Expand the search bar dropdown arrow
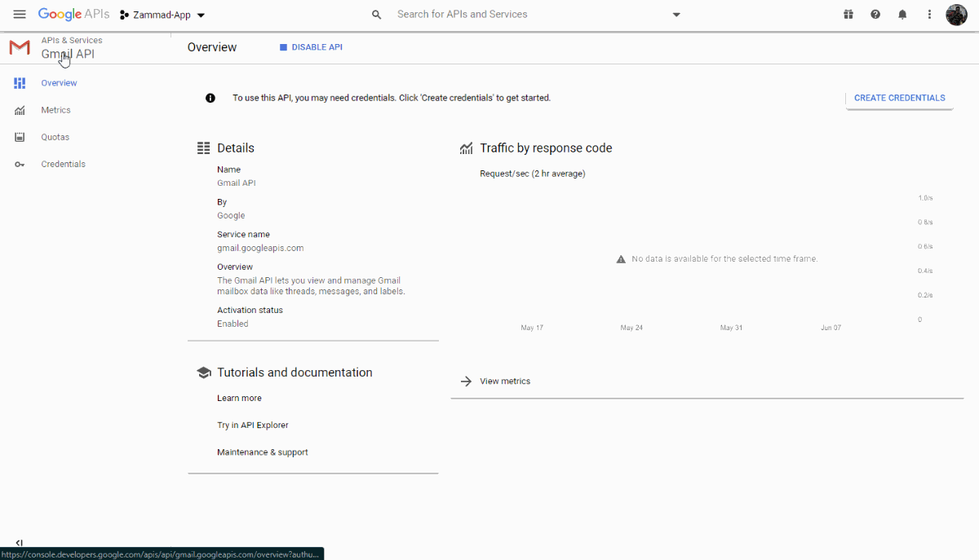The height and width of the screenshot is (560, 979). point(676,15)
